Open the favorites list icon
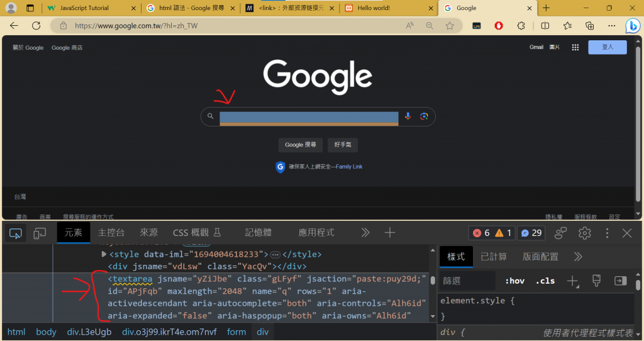The image size is (644, 341). tap(567, 25)
